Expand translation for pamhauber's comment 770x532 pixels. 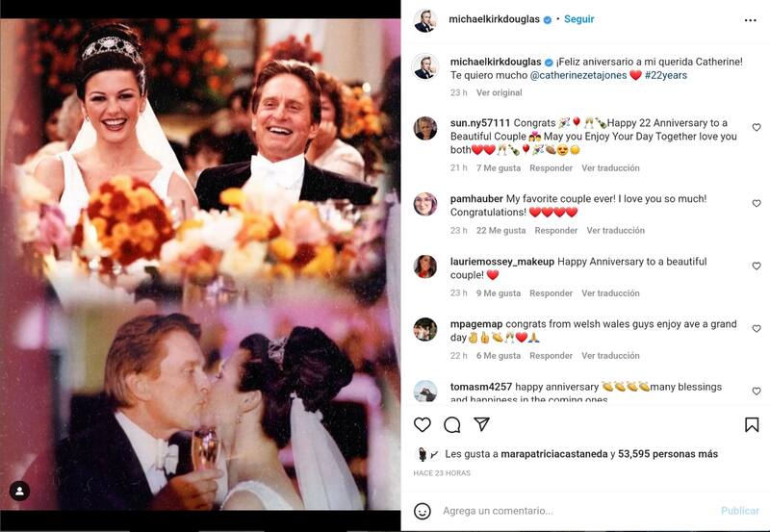coord(615,231)
